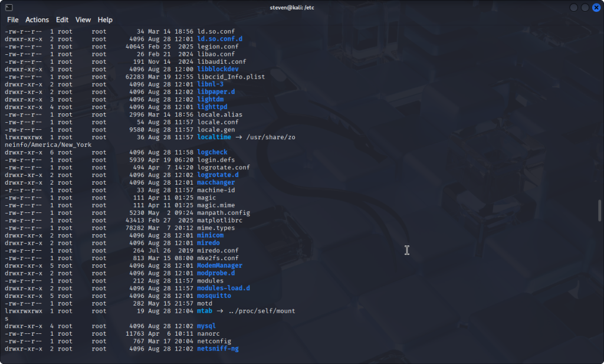Click the netsniff-ng directory name

pos(218,349)
